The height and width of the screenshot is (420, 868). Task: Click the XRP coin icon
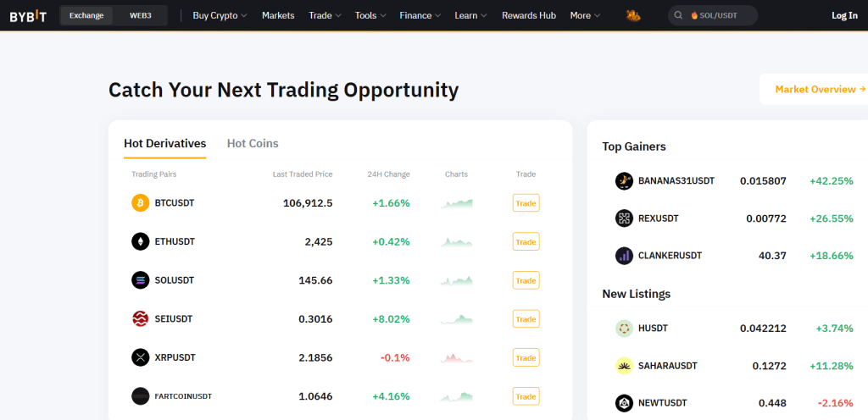point(140,357)
